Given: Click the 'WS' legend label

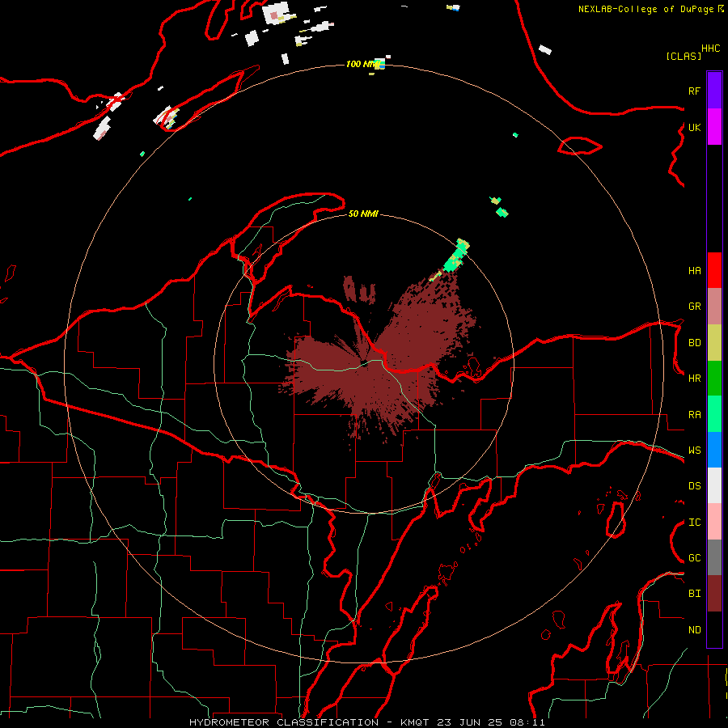Looking at the screenshot, I should 695,450.
